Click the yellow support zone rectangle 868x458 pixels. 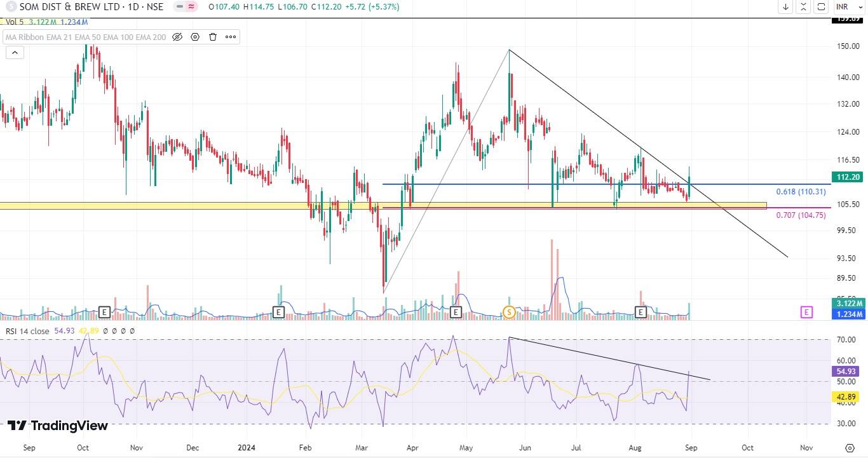pos(191,206)
